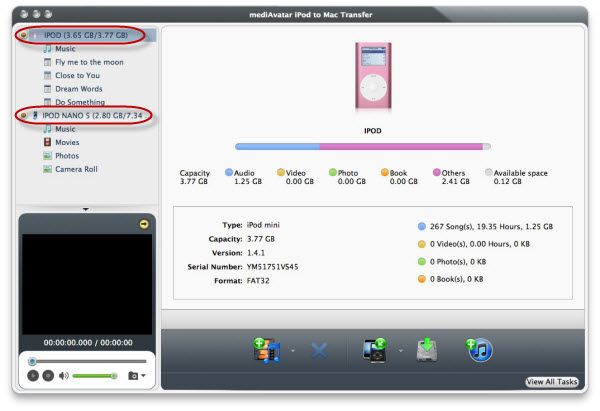This screenshot has width=600, height=411.
Task: Click the Type: iPod mini value
Action: [263, 225]
